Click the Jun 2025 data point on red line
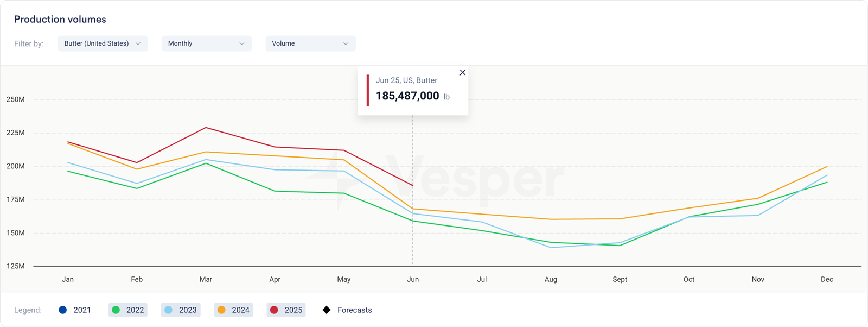 (x=413, y=186)
